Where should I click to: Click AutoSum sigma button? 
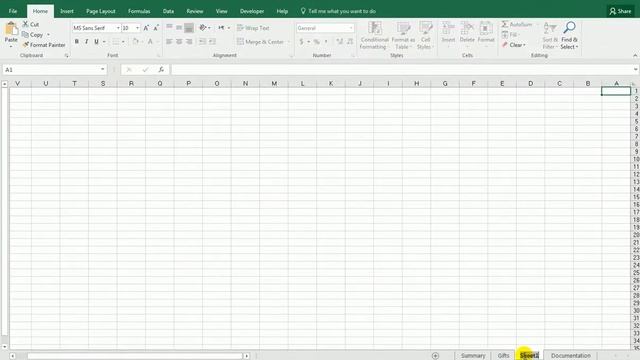517,24
